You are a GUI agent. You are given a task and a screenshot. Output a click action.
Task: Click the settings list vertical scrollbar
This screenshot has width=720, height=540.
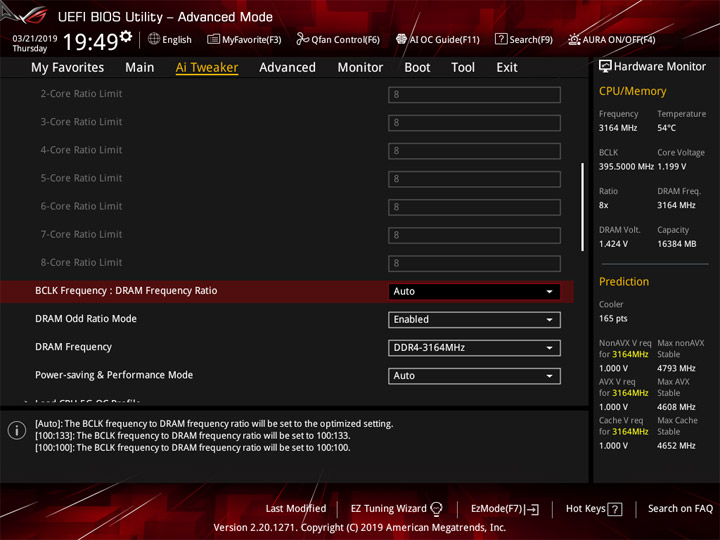click(583, 207)
